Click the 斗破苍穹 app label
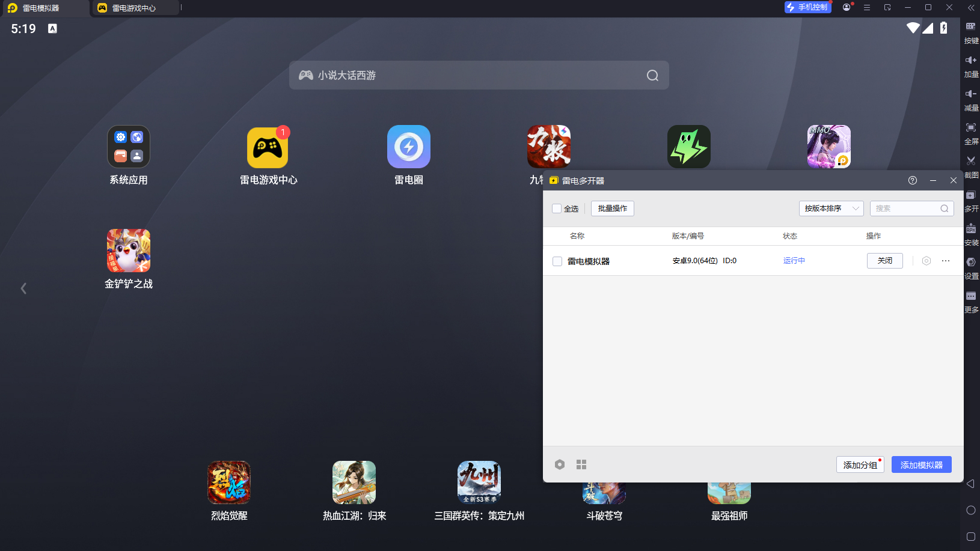Image resolution: width=980 pixels, height=551 pixels. tap(604, 516)
